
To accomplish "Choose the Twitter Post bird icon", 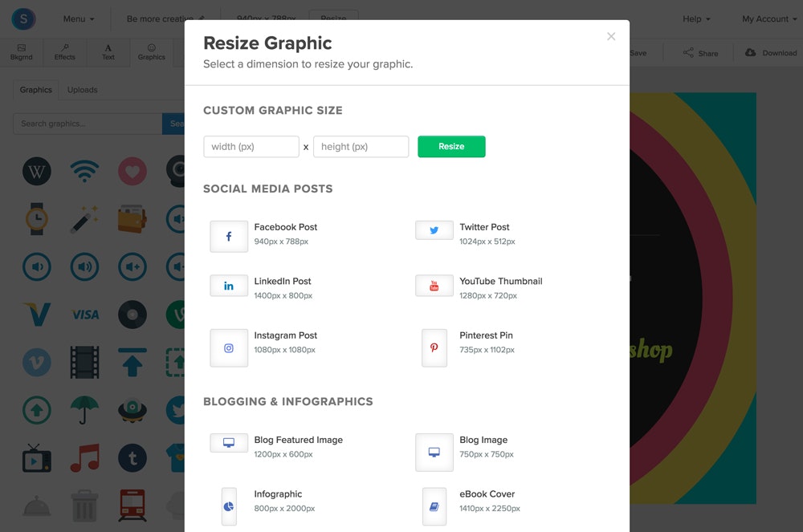I will coord(434,230).
